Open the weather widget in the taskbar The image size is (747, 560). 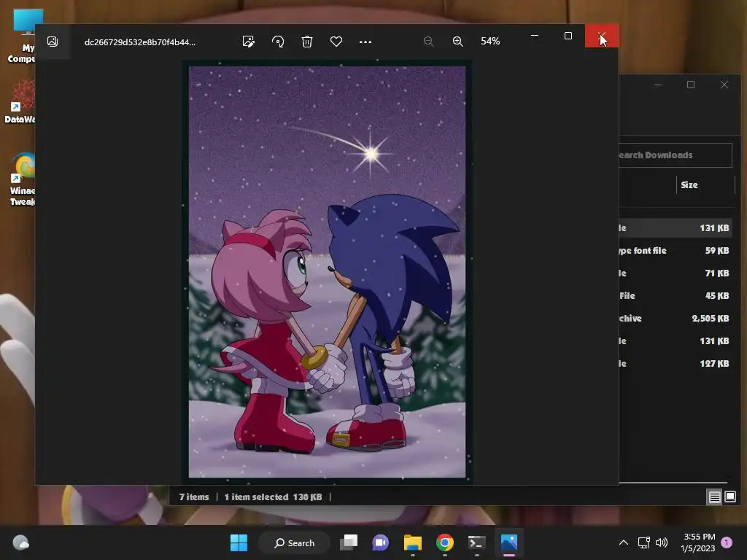(x=20, y=542)
